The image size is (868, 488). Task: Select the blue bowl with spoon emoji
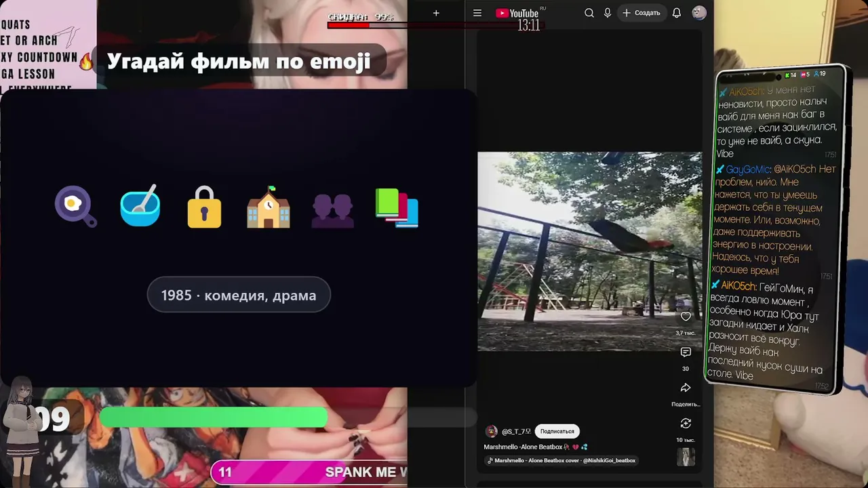(140, 205)
